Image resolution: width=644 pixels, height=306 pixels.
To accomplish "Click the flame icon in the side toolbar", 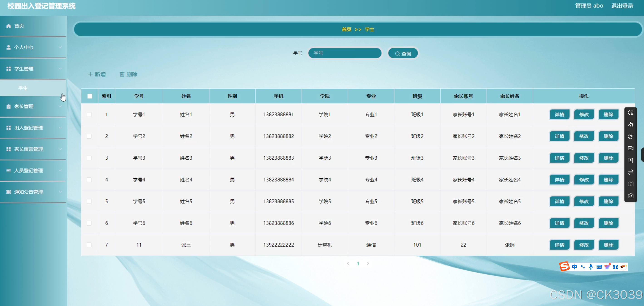I will (631, 125).
